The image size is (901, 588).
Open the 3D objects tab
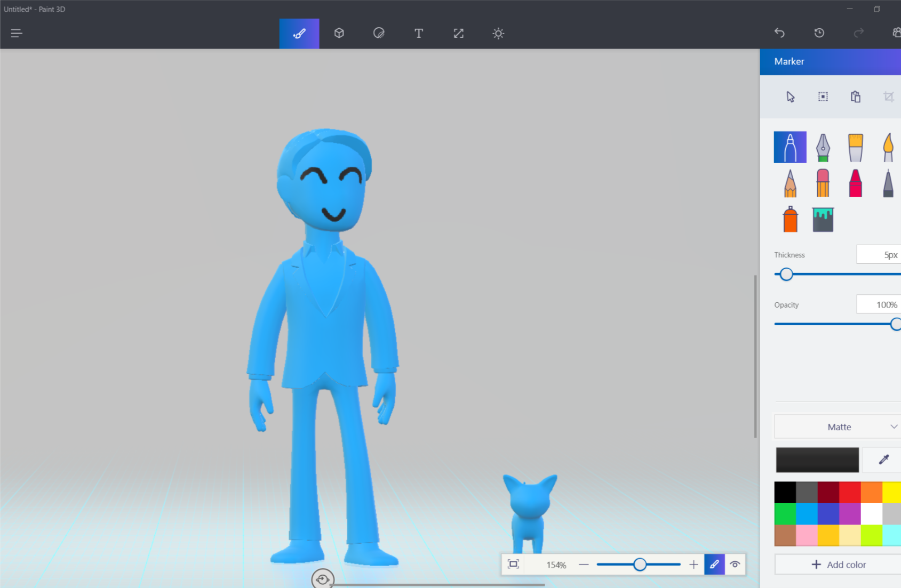339,34
